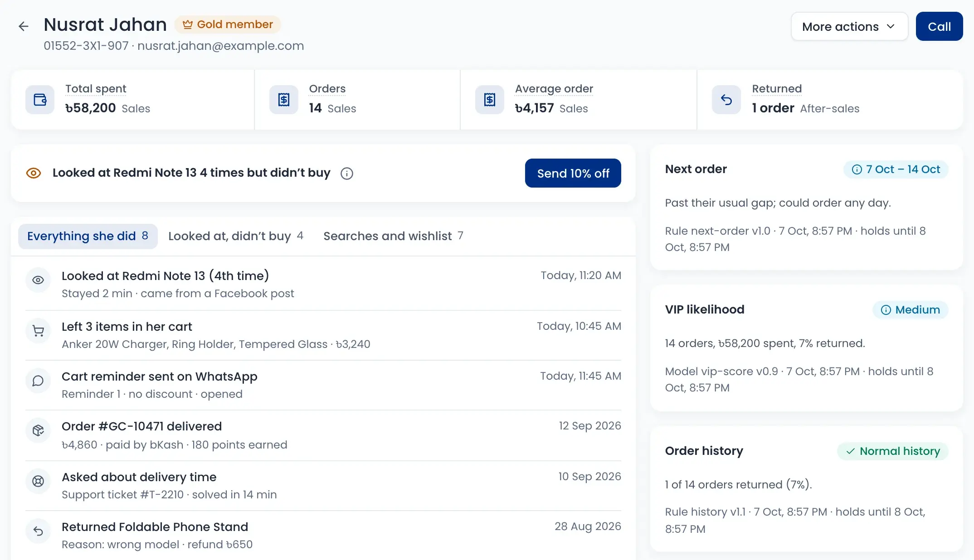Image resolution: width=974 pixels, height=560 pixels.
Task: Click email nusrat.jahan@example.com
Action: (221, 46)
